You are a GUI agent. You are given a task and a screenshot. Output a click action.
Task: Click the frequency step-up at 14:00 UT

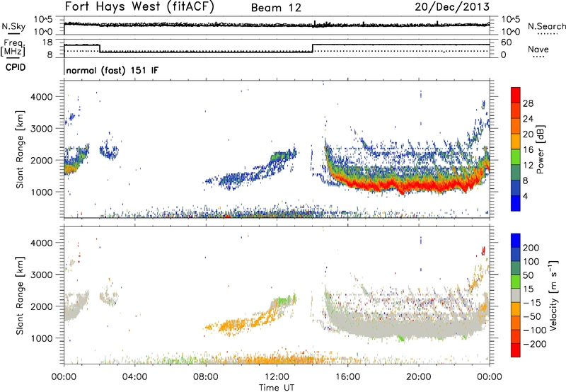tap(313, 48)
